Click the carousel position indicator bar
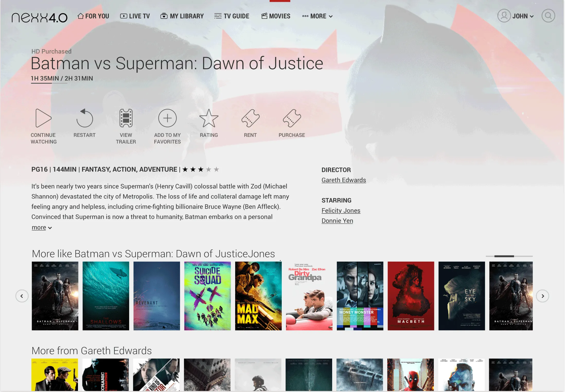The image size is (565, 392). pyautogui.click(x=509, y=256)
